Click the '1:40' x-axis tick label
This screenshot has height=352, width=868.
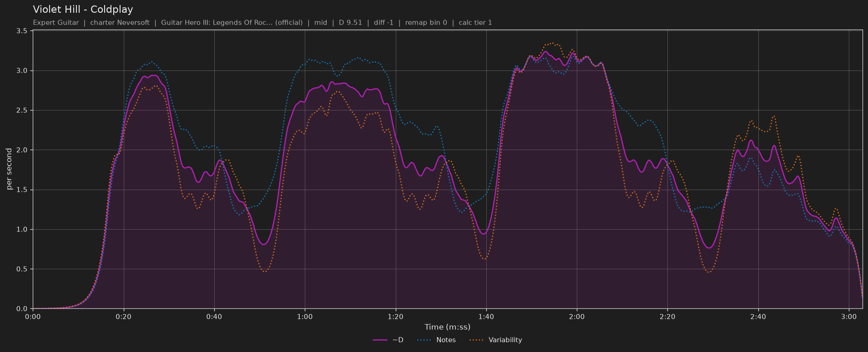point(486,317)
